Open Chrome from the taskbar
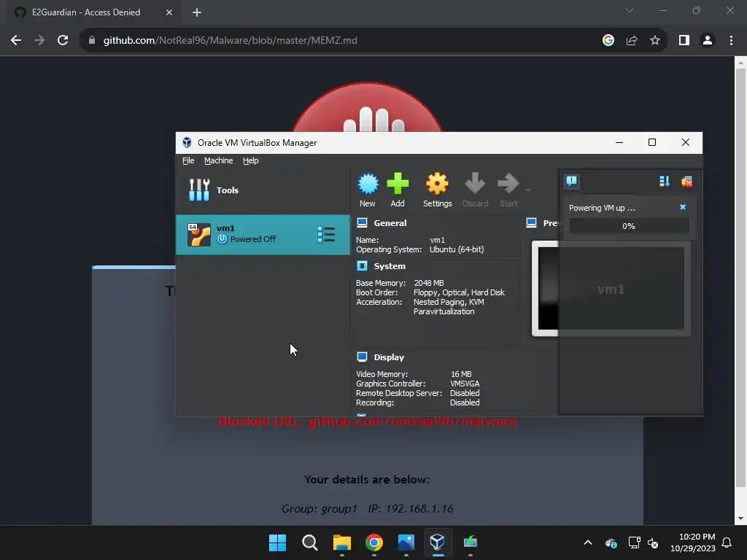Viewport: 747px width, 560px height. coord(374,542)
